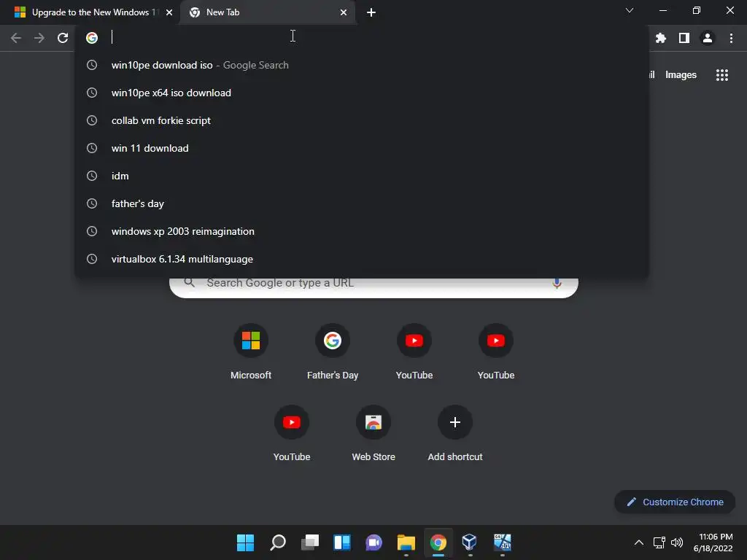The height and width of the screenshot is (560, 747).
Task: Add shortcut with plus tile
Action: point(455,434)
